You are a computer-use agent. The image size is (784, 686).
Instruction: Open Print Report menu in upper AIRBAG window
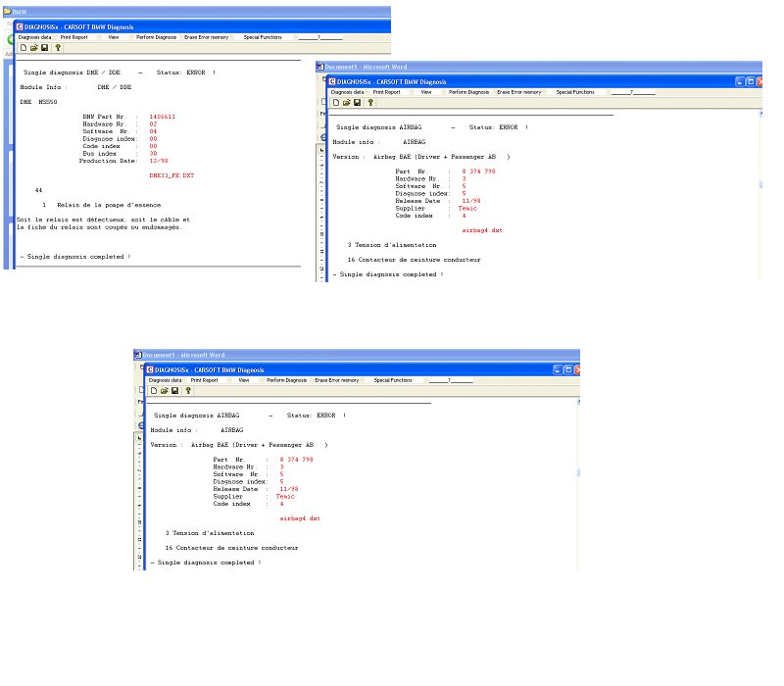click(x=387, y=92)
